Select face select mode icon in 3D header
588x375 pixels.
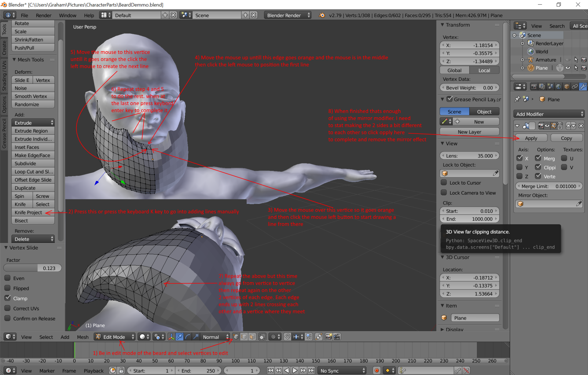click(252, 337)
